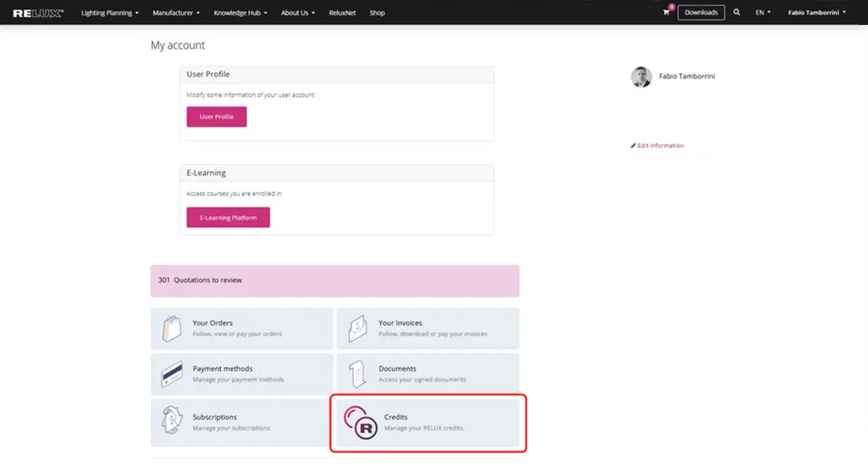The width and height of the screenshot is (868, 467).
Task: Click 'Manage your payment methods' text
Action: pos(238,380)
